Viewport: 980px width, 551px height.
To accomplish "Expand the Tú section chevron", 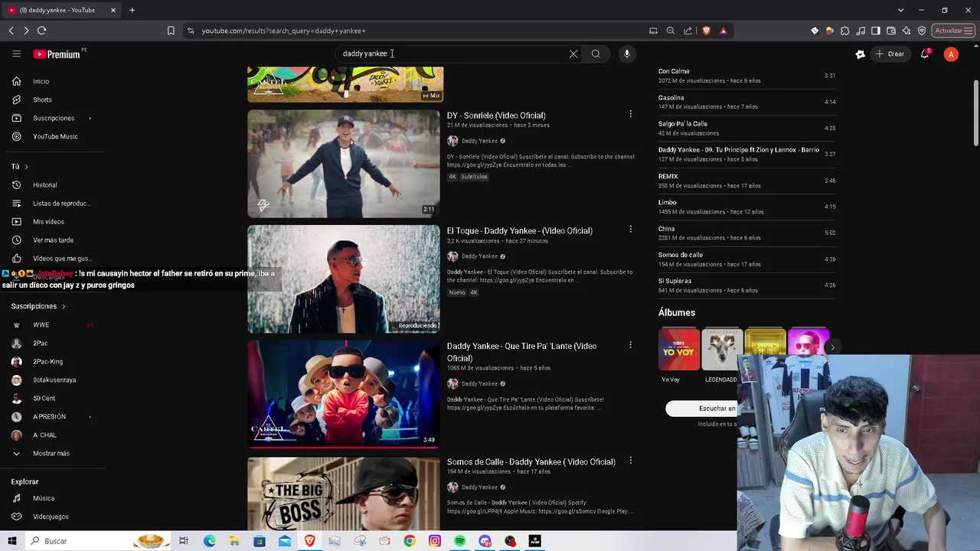I will click(x=26, y=167).
